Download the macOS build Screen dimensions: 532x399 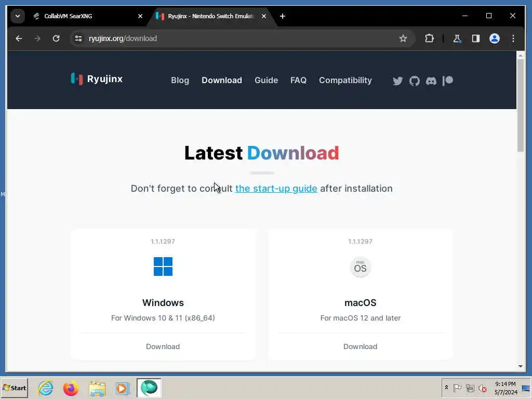(x=361, y=347)
